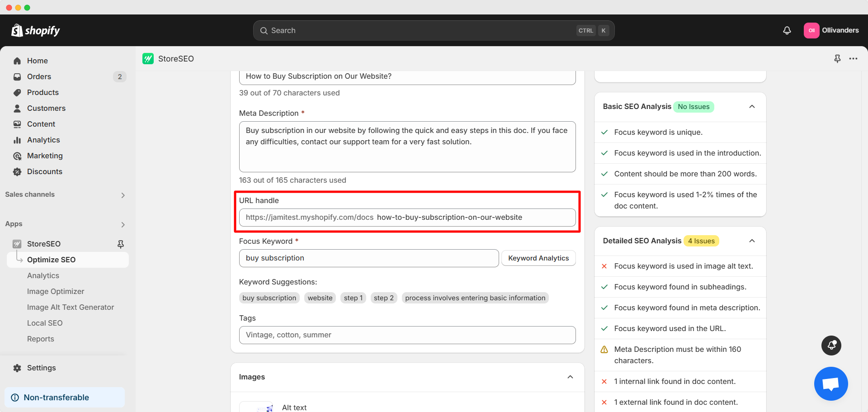Image resolution: width=868 pixels, height=412 pixels.
Task: Switch to the Local SEO section
Action: pyautogui.click(x=45, y=323)
